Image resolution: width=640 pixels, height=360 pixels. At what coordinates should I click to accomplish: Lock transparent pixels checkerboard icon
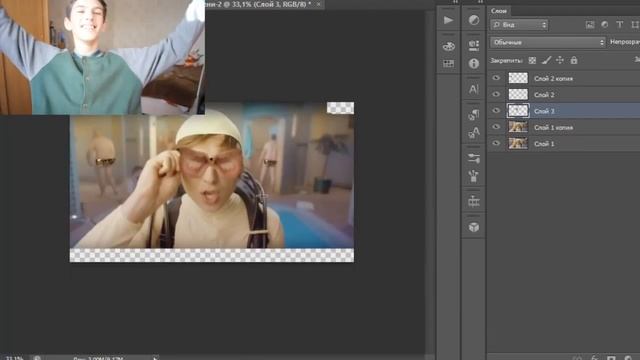[x=532, y=60]
